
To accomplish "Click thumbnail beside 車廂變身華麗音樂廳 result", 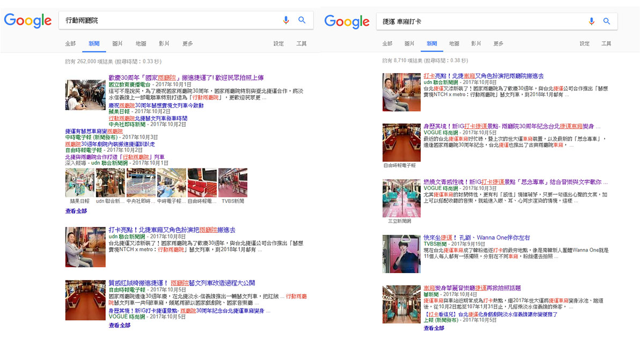I will (x=401, y=304).
